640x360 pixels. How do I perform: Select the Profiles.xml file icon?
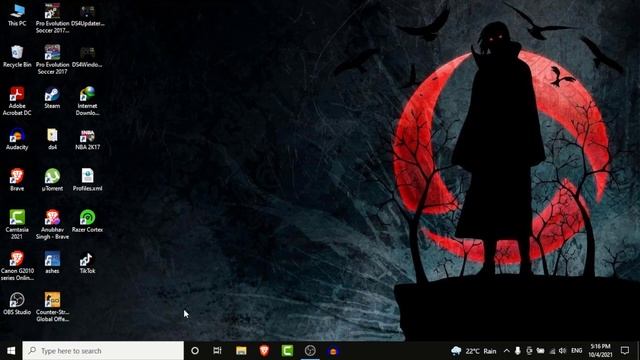pyautogui.click(x=87, y=180)
